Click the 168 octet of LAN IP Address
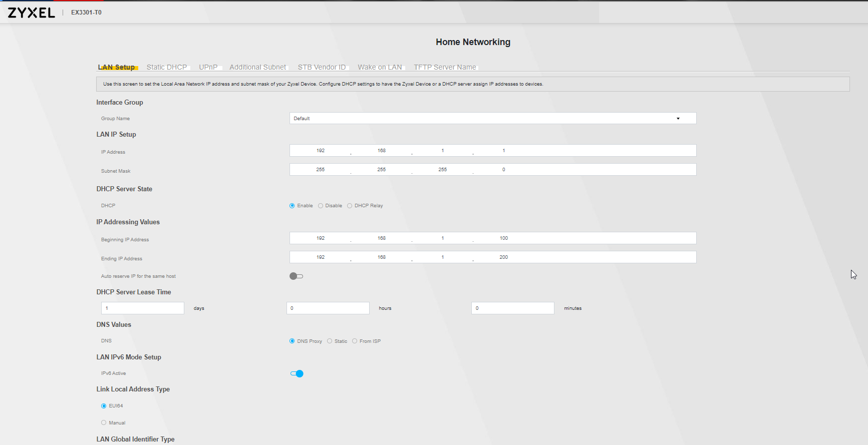The height and width of the screenshot is (445, 868). tap(382, 151)
